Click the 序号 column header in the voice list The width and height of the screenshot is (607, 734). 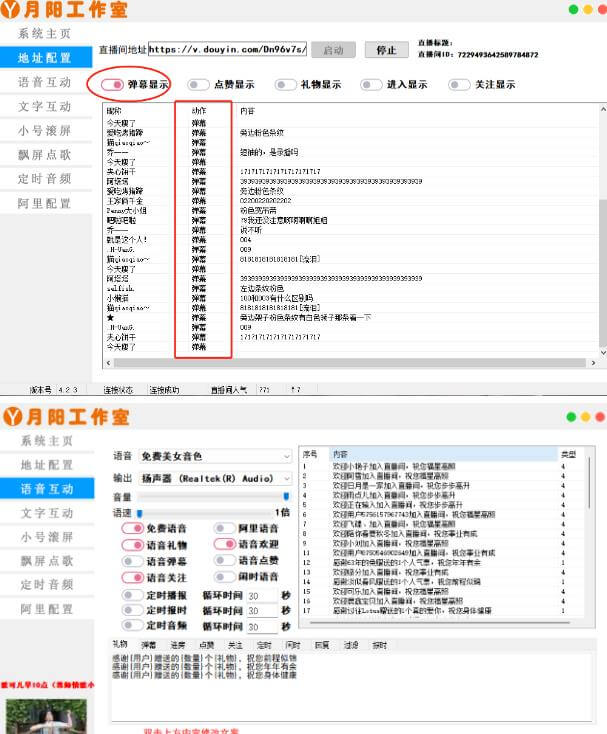310,454
